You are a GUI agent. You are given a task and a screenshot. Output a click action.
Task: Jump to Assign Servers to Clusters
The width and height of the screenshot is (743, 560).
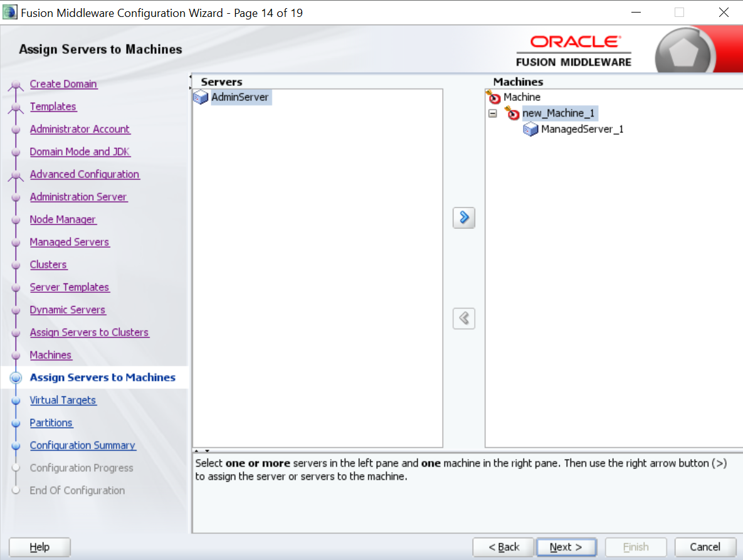click(x=89, y=332)
